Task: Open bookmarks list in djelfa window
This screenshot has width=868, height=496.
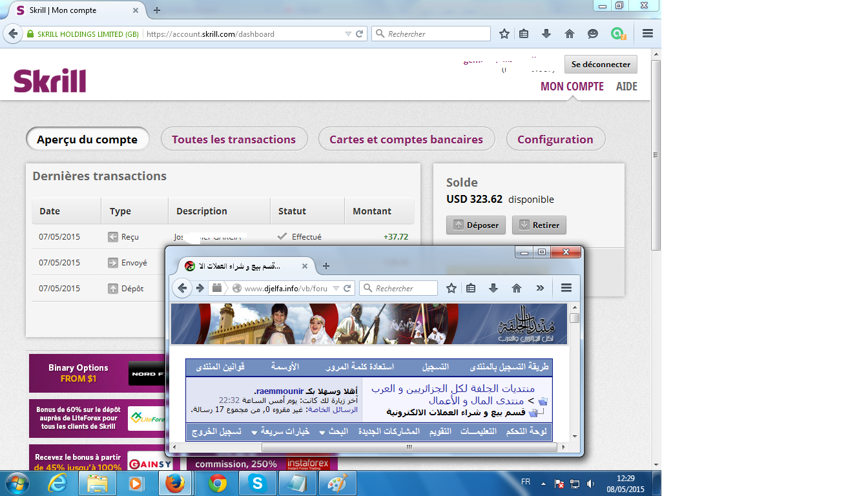Action: coord(471,288)
